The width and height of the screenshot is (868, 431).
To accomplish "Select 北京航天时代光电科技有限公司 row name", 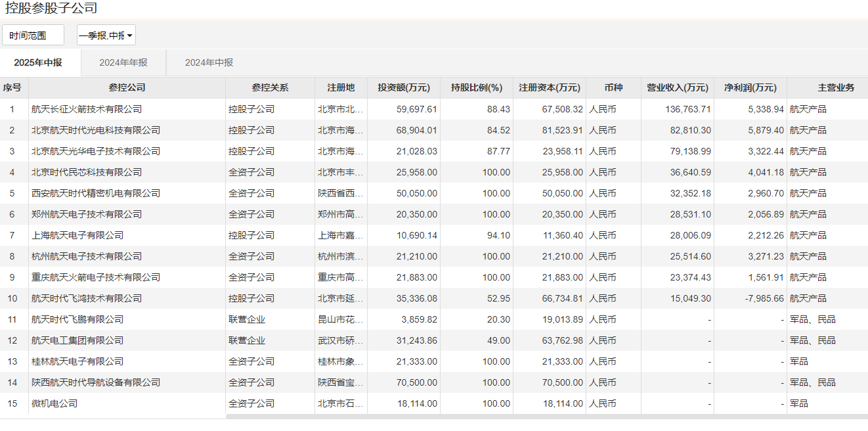I will click(96, 130).
